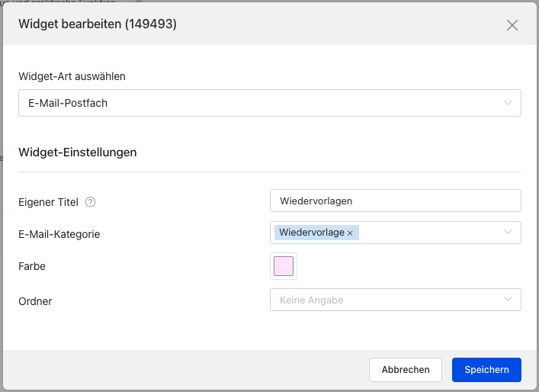The width and height of the screenshot is (539, 392).
Task: Click the Widget-Art auswählen label
Action: tap(72, 76)
